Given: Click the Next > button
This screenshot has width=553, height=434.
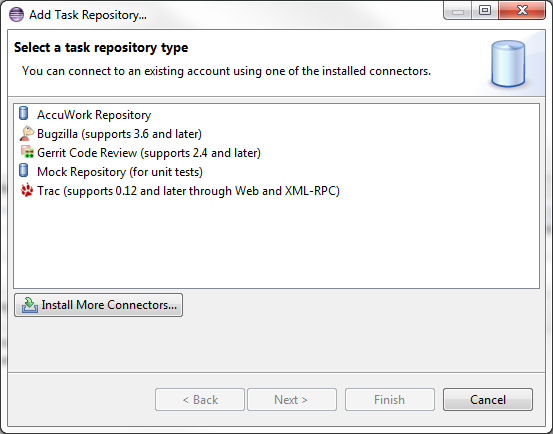Looking at the screenshot, I should coord(292,399).
